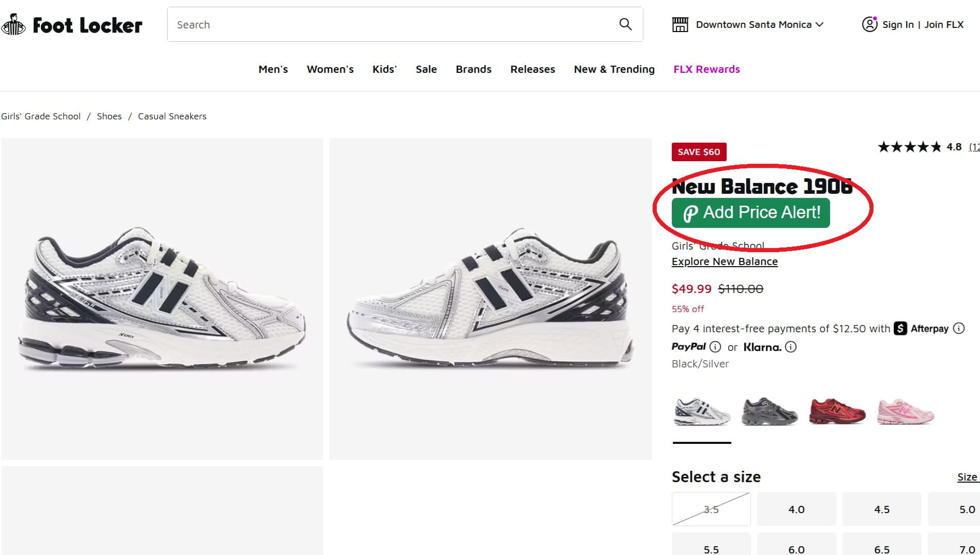The image size is (980, 555).
Task: Select the red colorway thumbnail
Action: click(x=837, y=412)
